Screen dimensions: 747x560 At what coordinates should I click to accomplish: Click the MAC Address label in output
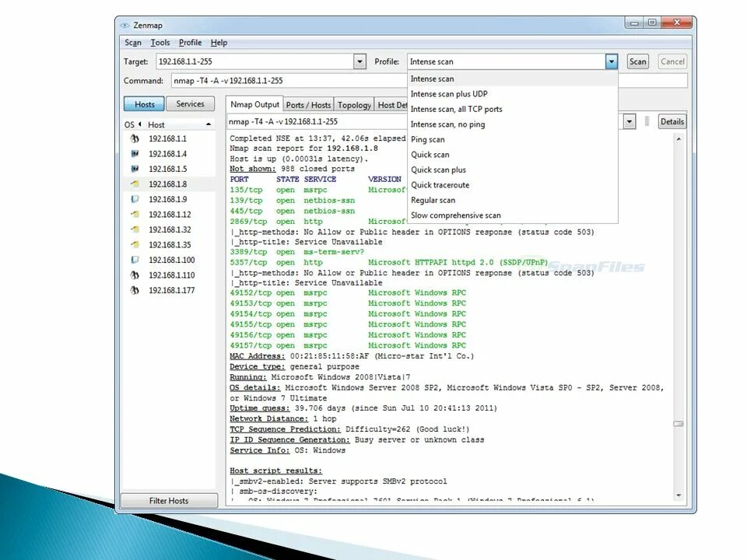pyautogui.click(x=258, y=356)
